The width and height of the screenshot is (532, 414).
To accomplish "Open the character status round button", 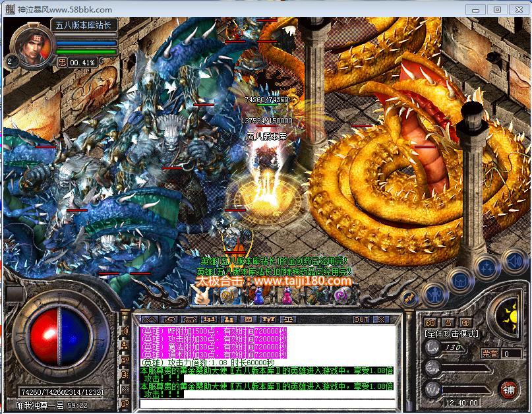I will 434,294.
